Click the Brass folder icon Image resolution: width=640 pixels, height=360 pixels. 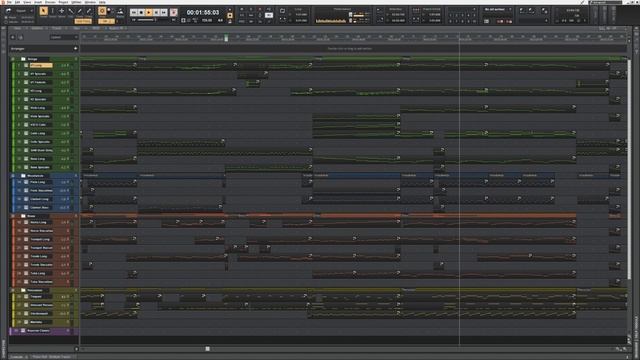point(23,216)
